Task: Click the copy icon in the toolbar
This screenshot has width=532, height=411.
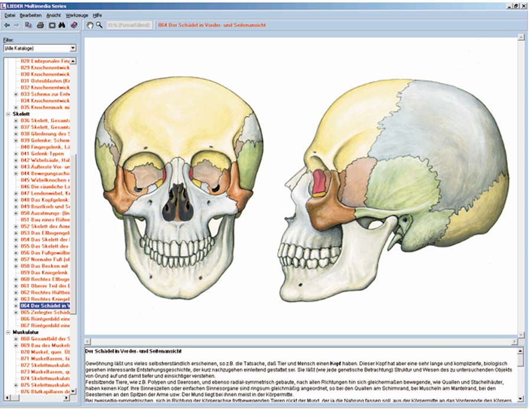Action: pyautogui.click(x=30, y=25)
